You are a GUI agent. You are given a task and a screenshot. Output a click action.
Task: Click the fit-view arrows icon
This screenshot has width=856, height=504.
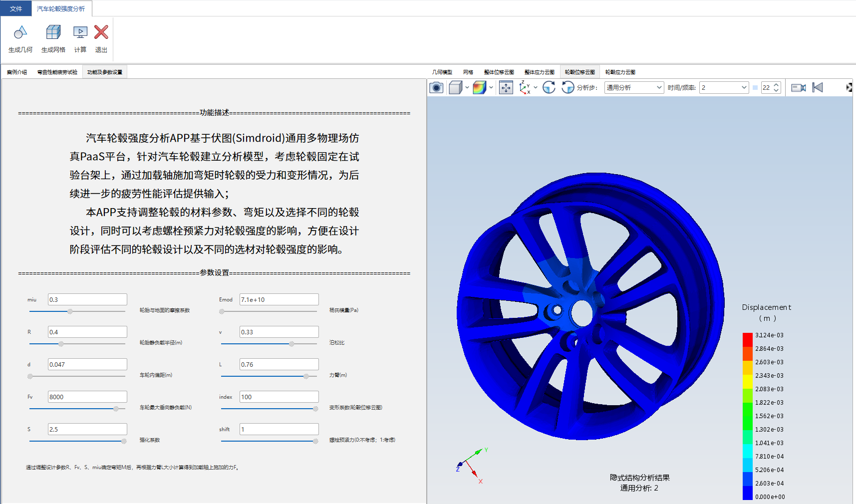click(506, 88)
